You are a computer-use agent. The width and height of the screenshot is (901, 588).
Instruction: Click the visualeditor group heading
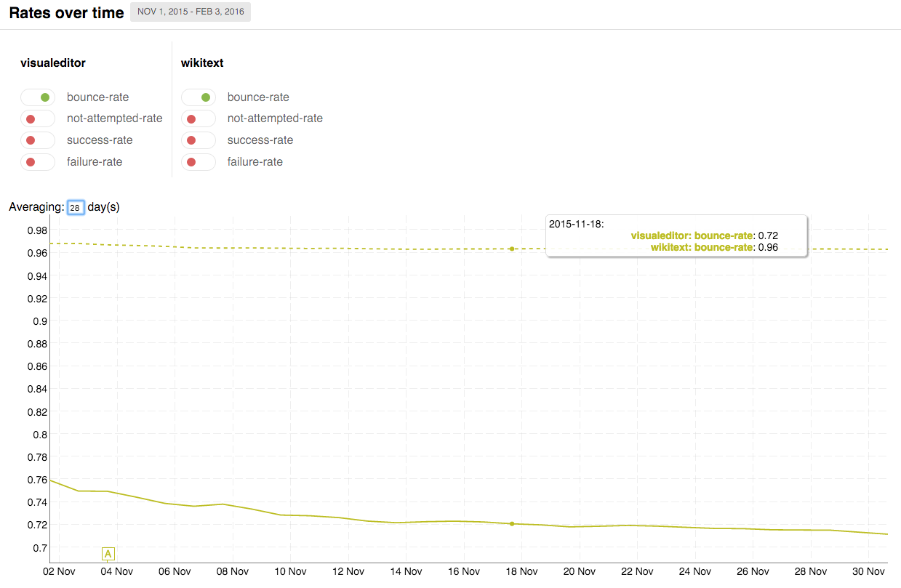point(53,63)
